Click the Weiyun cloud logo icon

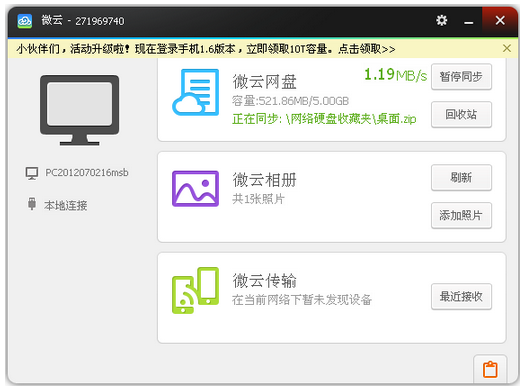pos(24,21)
